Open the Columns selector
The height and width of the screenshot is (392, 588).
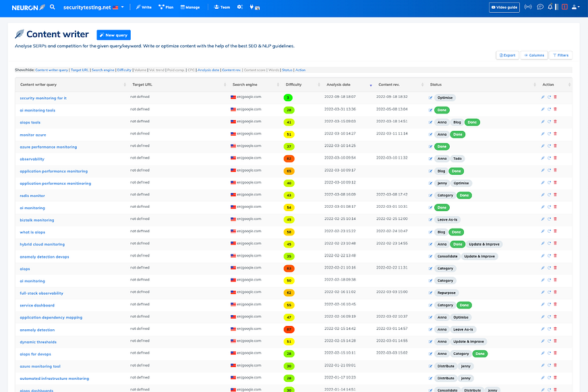pos(533,55)
